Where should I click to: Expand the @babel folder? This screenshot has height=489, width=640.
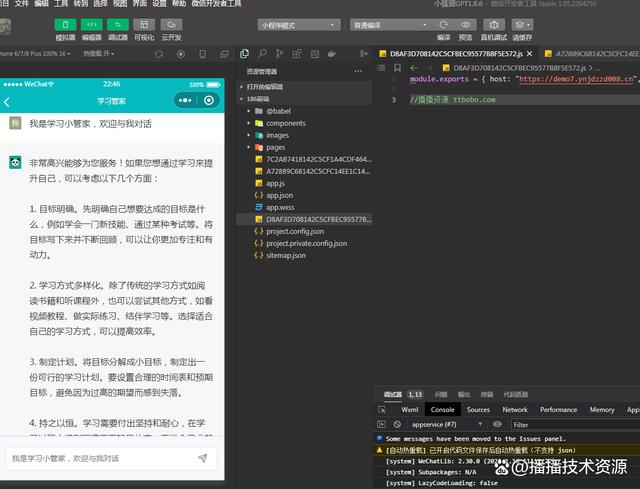(x=304, y=111)
